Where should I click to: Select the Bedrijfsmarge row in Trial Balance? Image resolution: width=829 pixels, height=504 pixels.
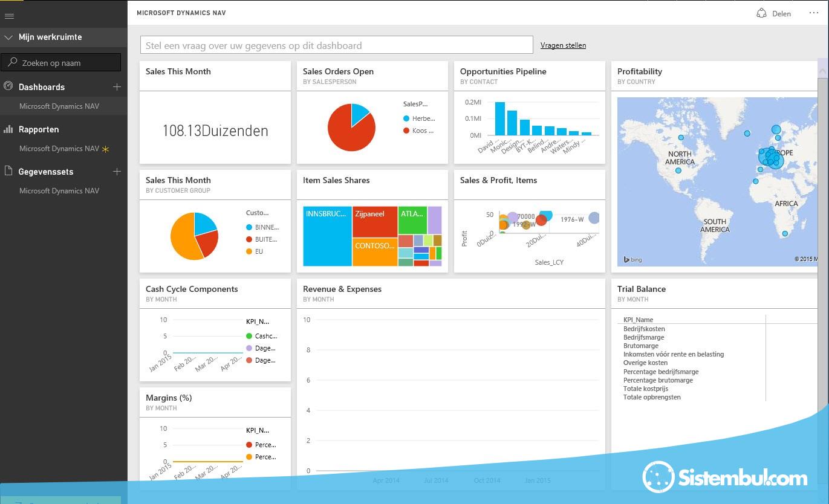[644, 337]
